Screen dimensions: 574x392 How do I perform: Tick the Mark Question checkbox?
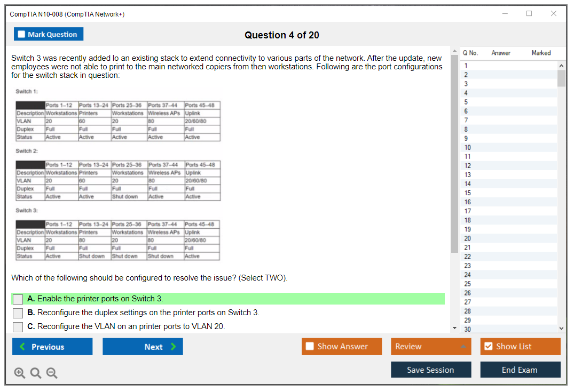coord(22,35)
